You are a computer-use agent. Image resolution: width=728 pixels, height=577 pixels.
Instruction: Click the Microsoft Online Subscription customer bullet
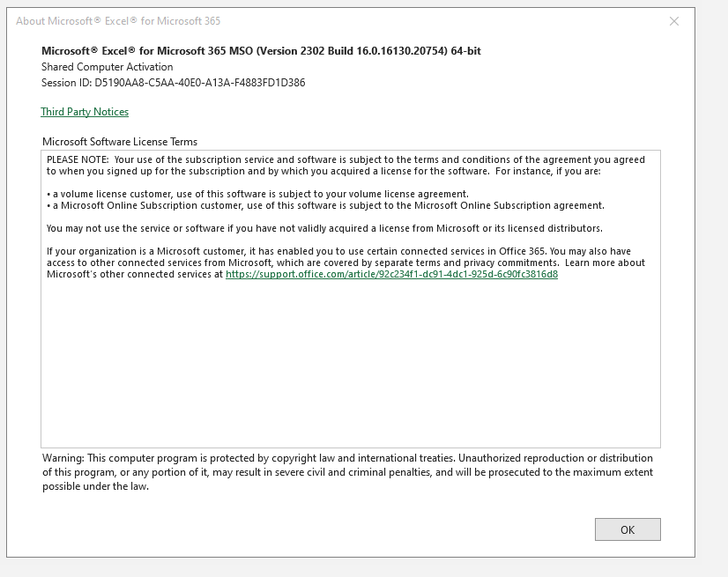point(325,205)
